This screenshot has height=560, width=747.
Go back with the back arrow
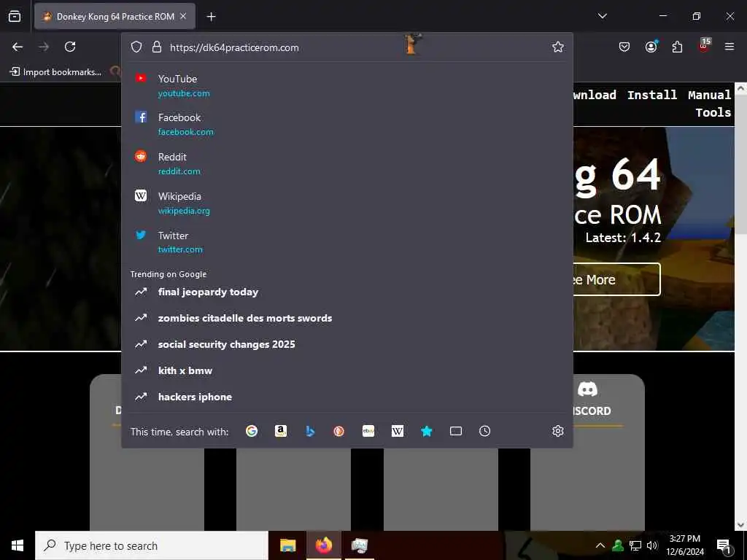click(18, 47)
